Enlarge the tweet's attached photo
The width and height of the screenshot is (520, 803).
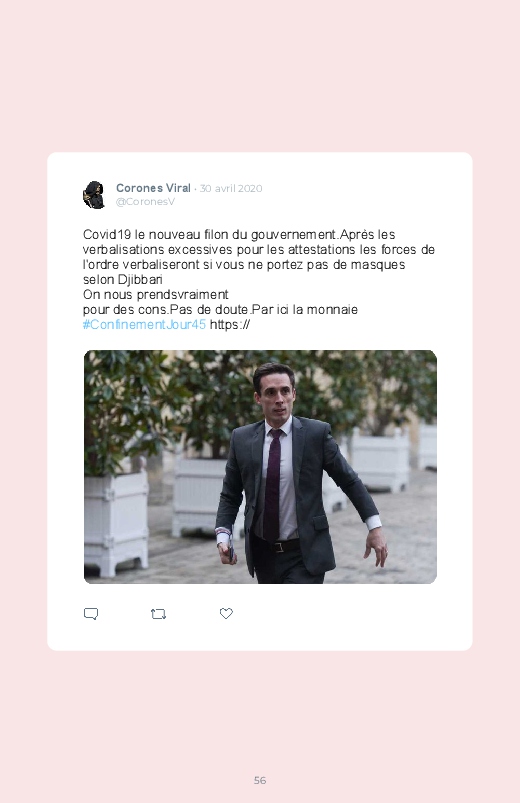pyautogui.click(x=260, y=467)
